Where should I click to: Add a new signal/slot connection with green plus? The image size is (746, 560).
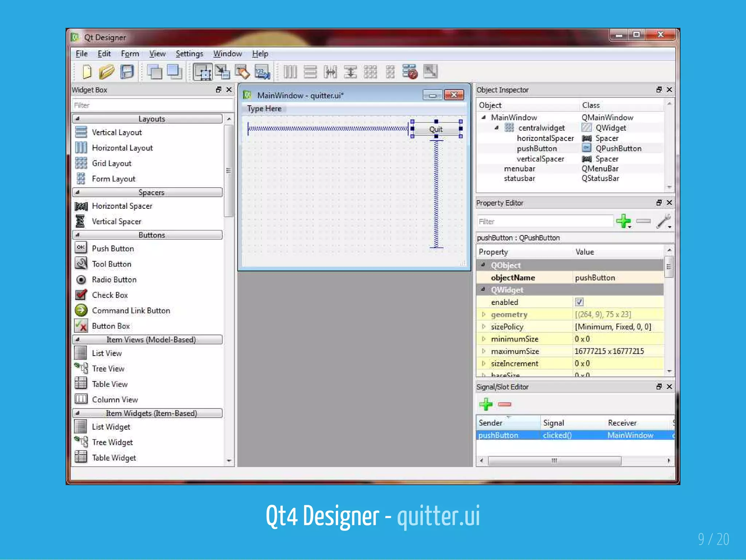click(486, 404)
